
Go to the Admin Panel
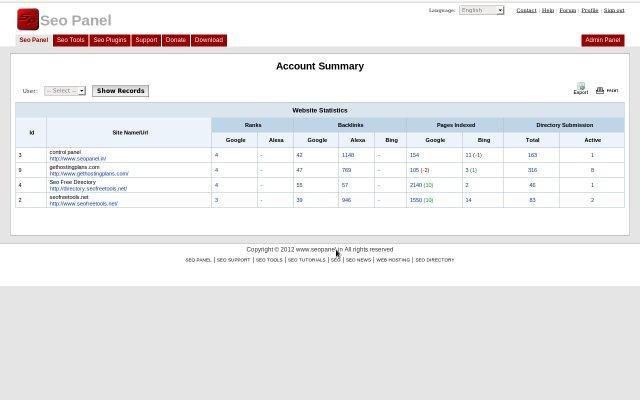(x=603, y=40)
